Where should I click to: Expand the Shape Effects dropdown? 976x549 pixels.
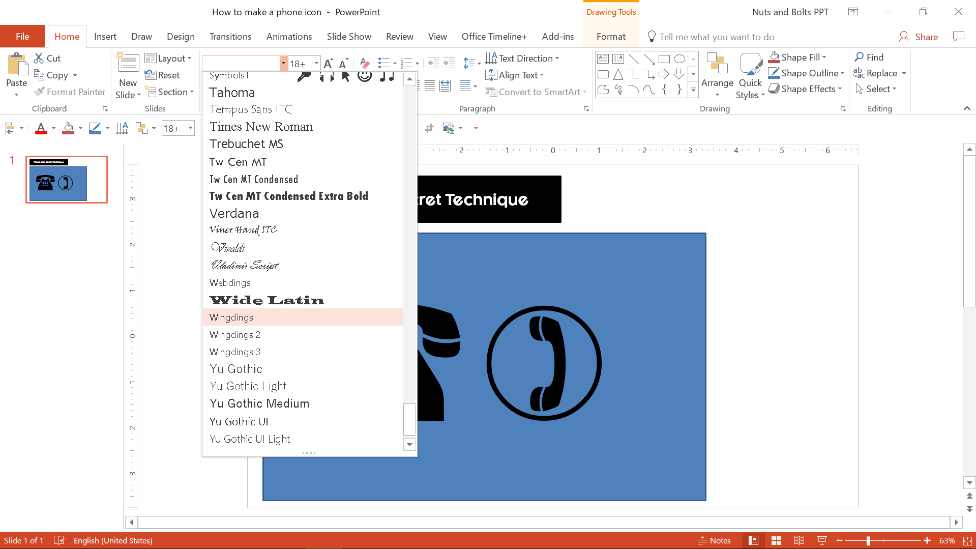point(840,89)
